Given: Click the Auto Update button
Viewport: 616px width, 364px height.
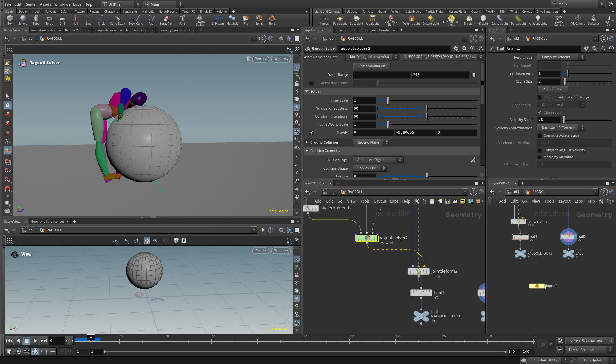Looking at the screenshot, I should (593, 360).
